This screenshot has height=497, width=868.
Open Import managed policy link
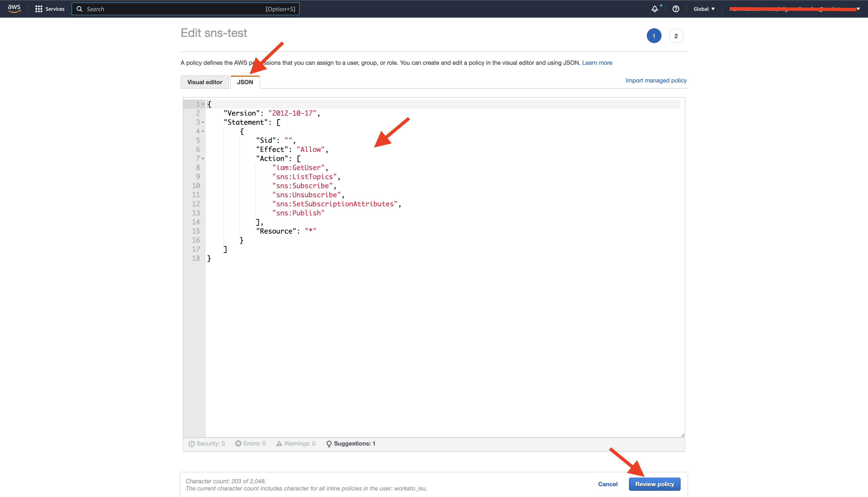(x=656, y=81)
